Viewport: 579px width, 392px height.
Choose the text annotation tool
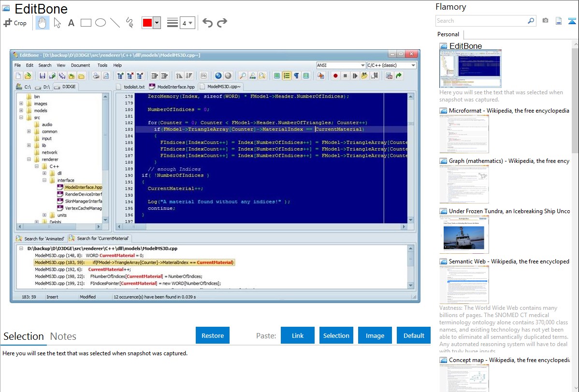click(71, 23)
